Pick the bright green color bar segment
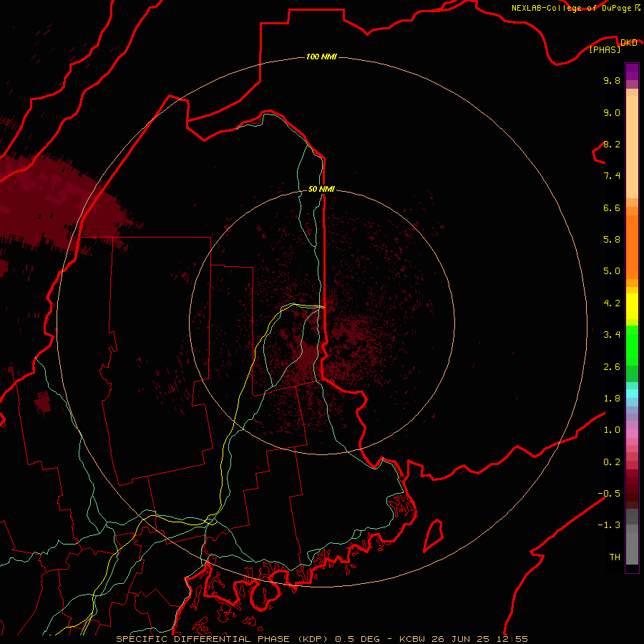 click(x=632, y=346)
